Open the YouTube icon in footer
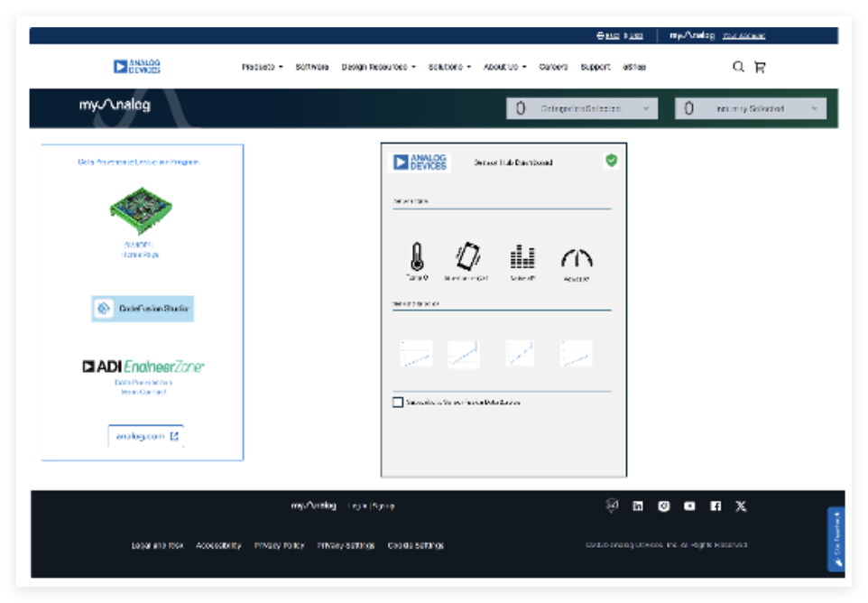Screen dimensions: 868x603 [689, 506]
